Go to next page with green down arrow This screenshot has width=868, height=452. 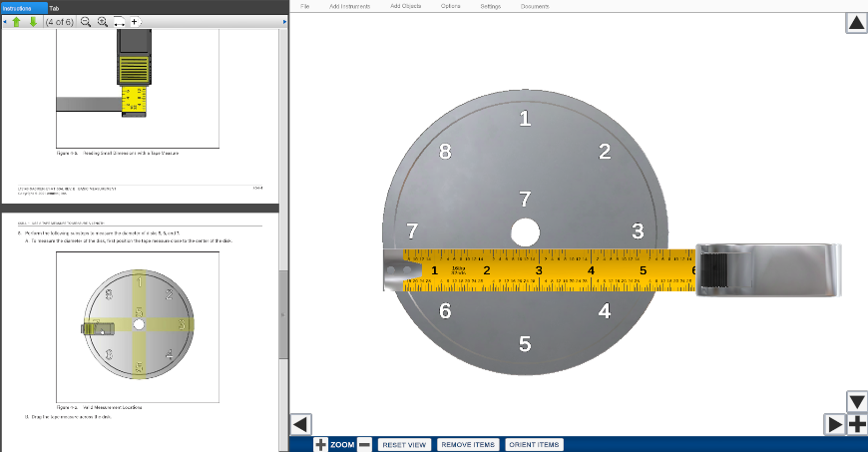pos(32,22)
